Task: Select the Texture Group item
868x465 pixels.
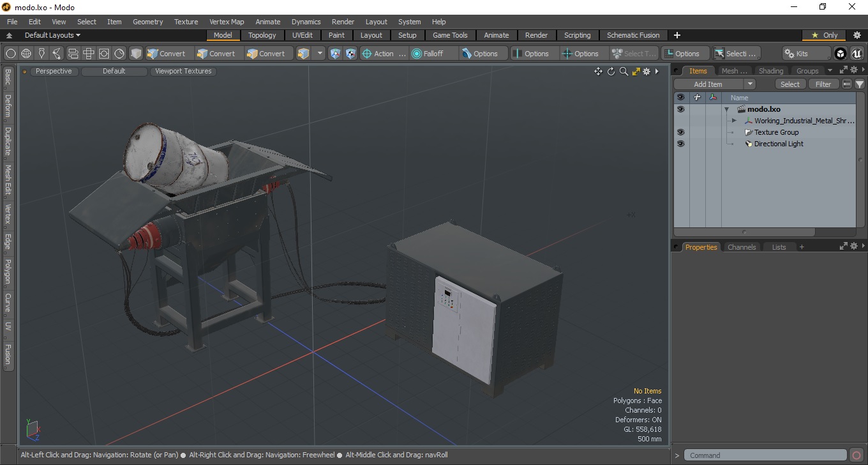Action: pos(776,132)
